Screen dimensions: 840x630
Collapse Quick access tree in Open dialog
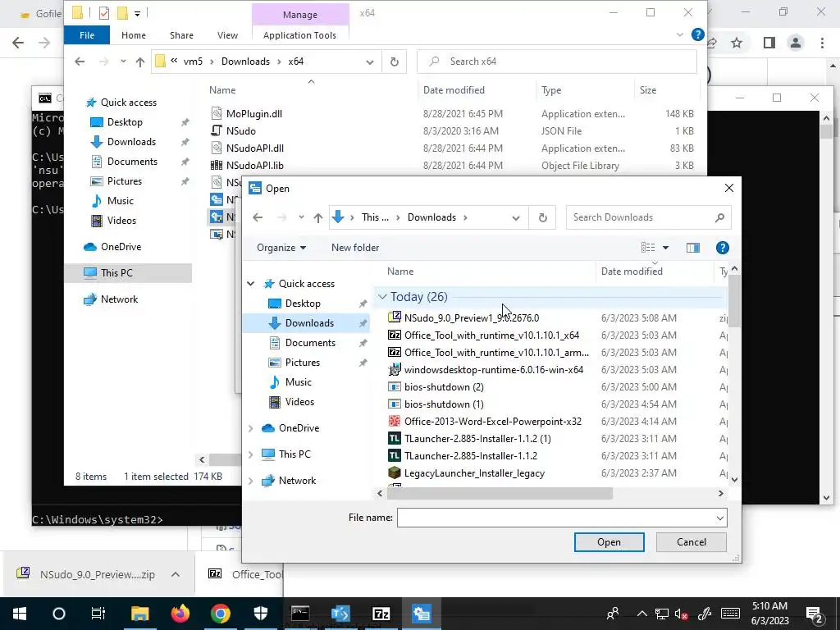(251, 283)
